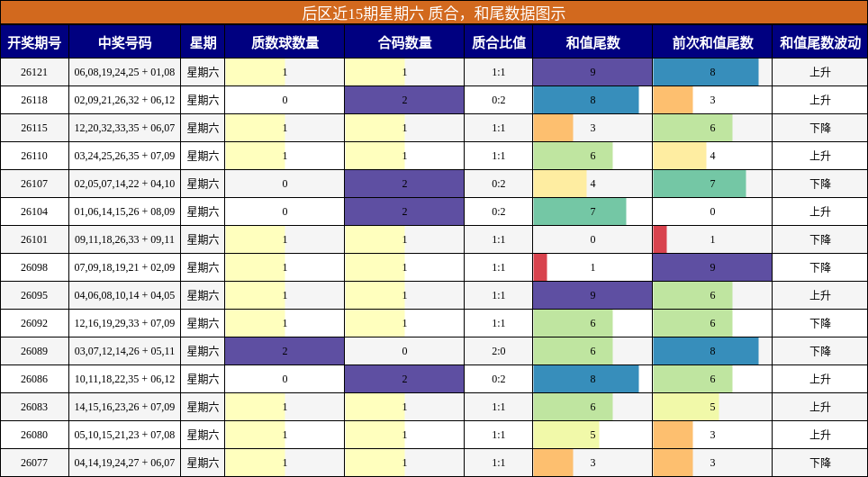This screenshot has height=477, width=868.
Task: Click the 质数球数量 column header
Action: tap(285, 42)
